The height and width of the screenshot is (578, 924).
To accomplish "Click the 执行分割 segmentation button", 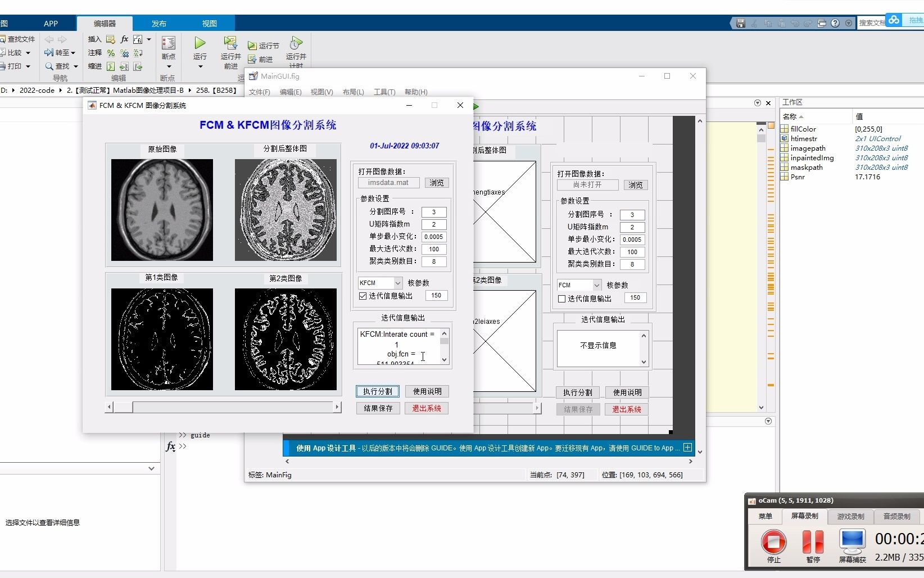I will coord(378,391).
